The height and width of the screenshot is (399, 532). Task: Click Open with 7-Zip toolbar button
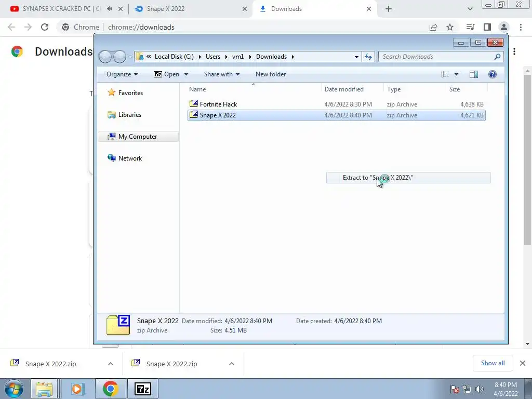167,74
